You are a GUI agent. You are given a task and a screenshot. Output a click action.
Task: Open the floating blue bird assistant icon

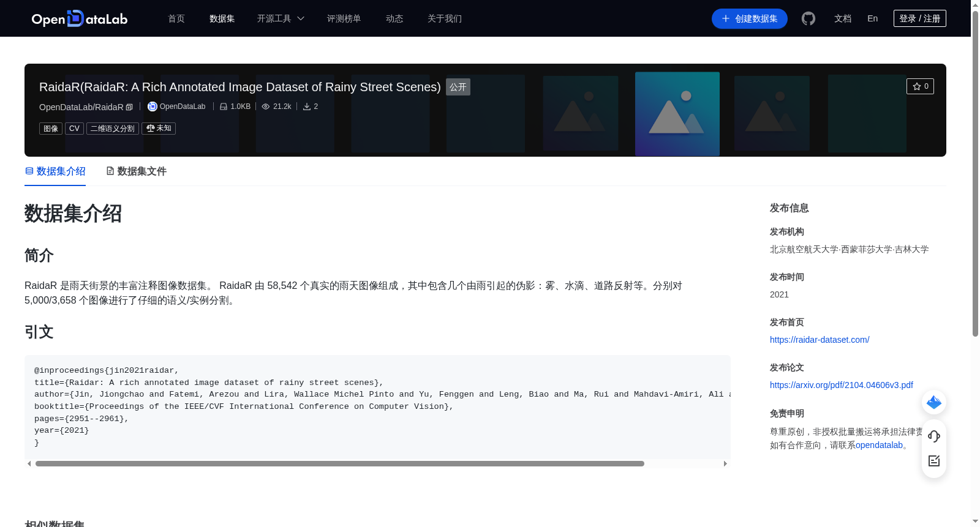[x=934, y=402]
